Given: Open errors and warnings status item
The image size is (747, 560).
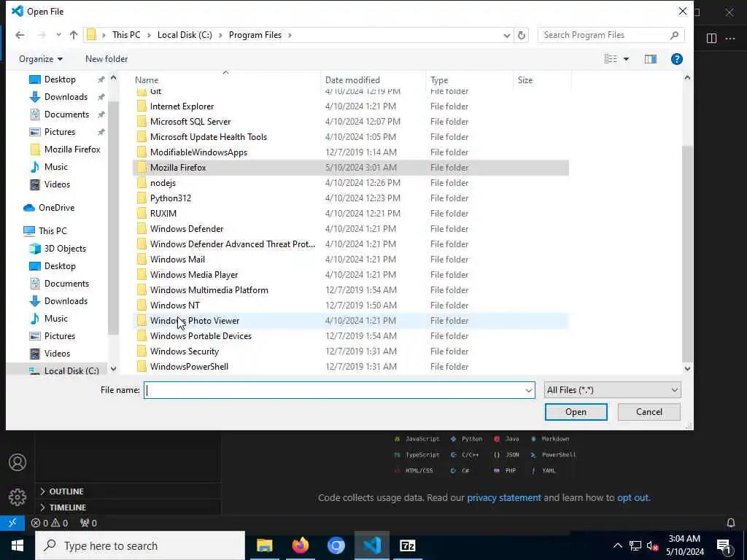Looking at the screenshot, I should pos(50,523).
